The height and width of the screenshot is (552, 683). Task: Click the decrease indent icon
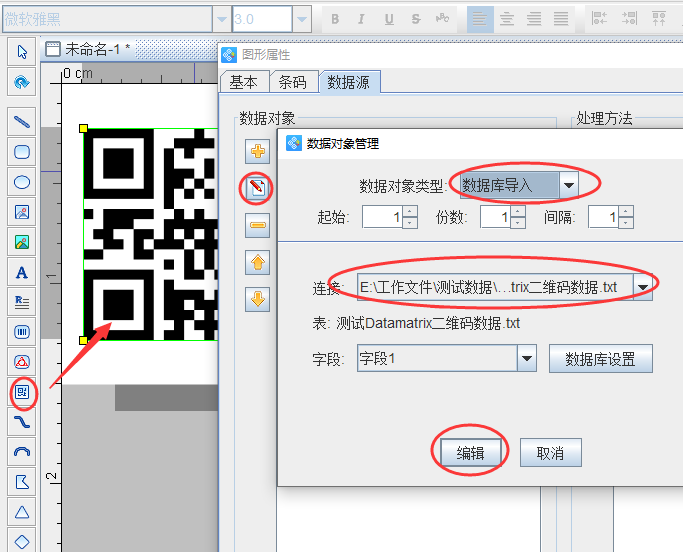click(x=600, y=19)
